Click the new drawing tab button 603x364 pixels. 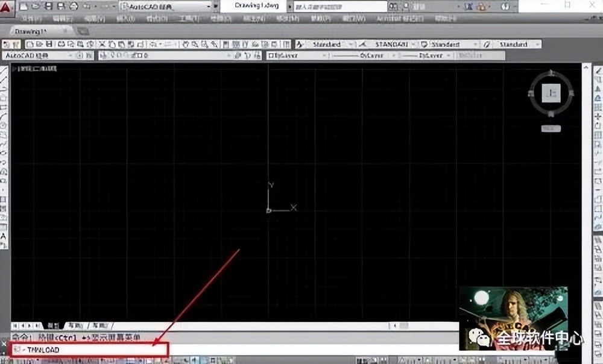tap(83, 31)
